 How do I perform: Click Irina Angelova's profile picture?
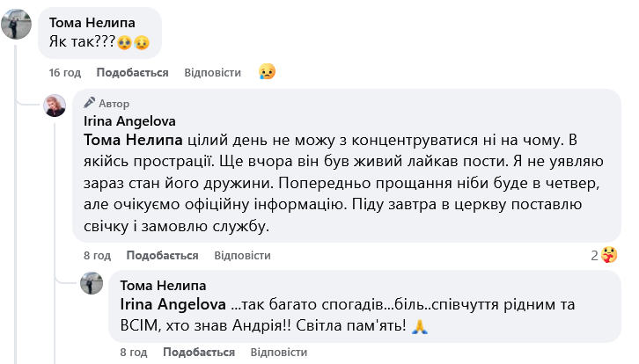coord(55,106)
